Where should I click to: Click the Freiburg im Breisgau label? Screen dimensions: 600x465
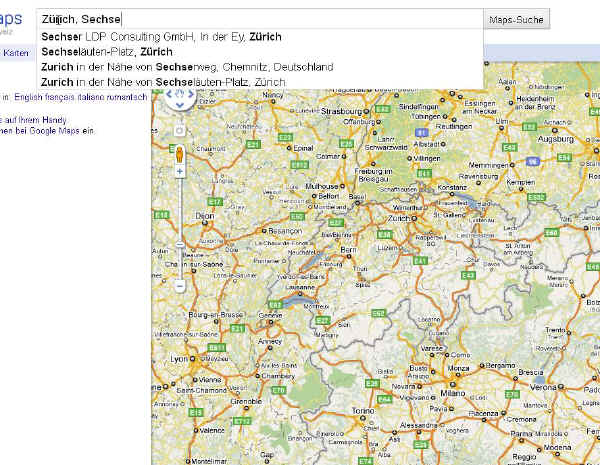[x=373, y=175]
